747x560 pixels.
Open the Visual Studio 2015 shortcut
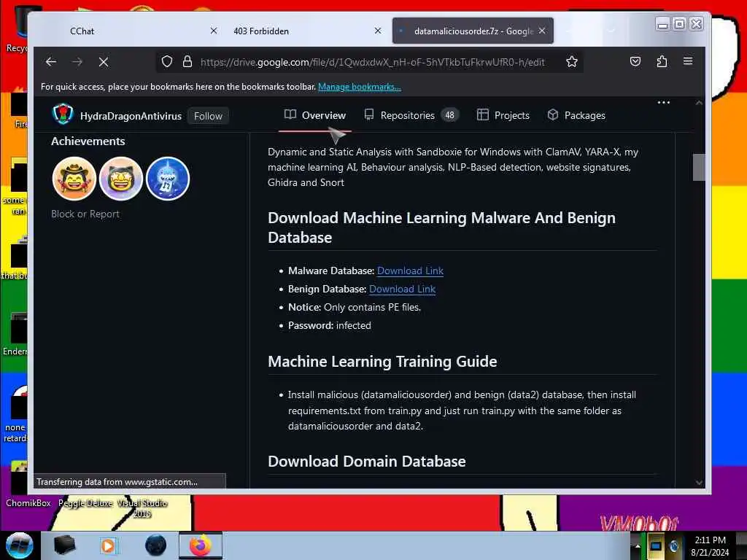pos(142,508)
